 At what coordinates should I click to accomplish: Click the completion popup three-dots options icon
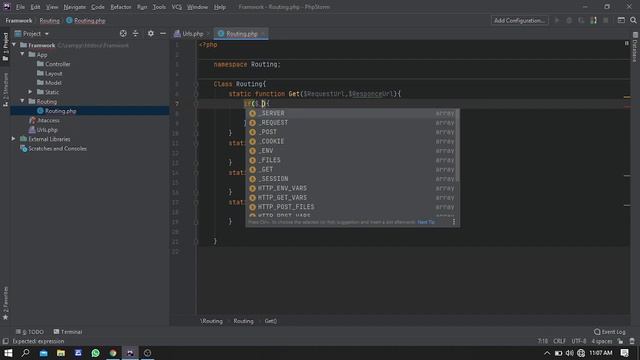coord(454,222)
